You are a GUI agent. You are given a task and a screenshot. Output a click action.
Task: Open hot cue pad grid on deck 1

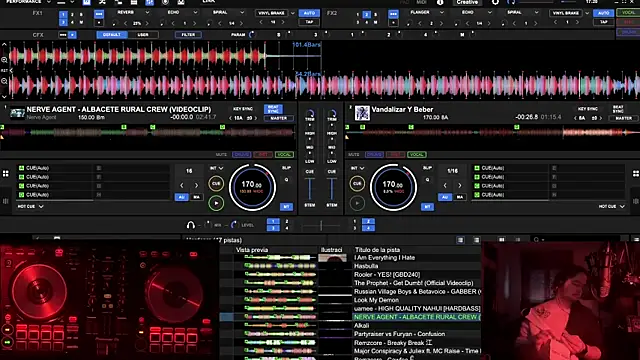point(6,174)
